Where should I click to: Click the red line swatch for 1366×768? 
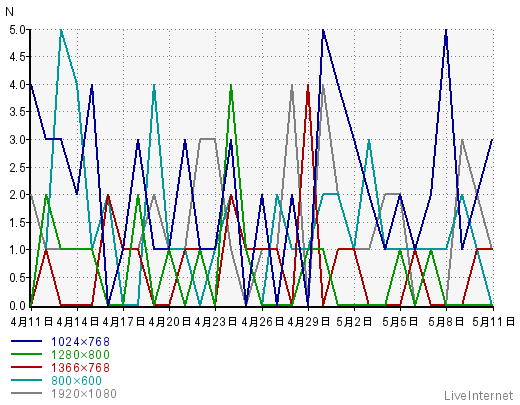[x=27, y=367]
